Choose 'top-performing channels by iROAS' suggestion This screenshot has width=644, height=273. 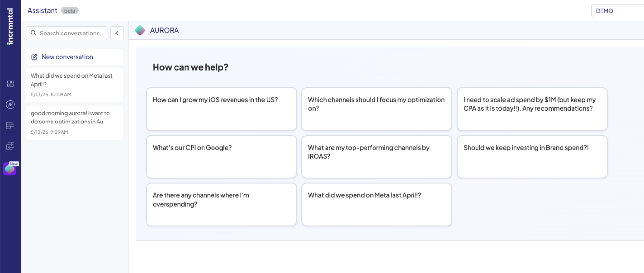[377, 157]
